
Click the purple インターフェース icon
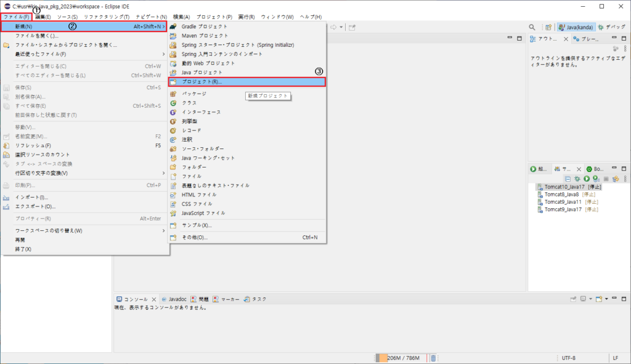(173, 112)
